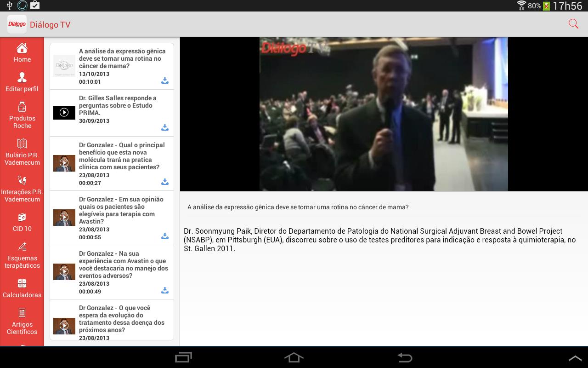Tap duration 00:00:49
Viewport: 588px width, 368px height.
click(x=90, y=291)
